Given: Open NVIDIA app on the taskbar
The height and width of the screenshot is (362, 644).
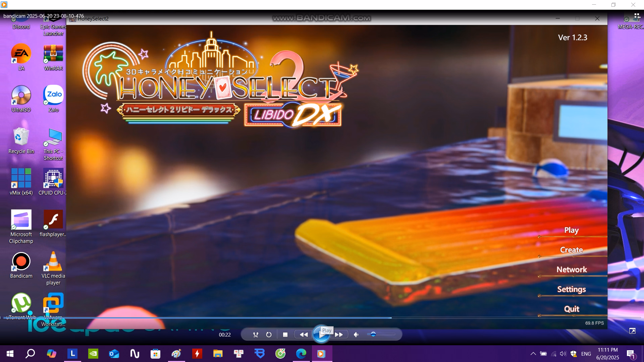Looking at the screenshot, I should (93, 354).
